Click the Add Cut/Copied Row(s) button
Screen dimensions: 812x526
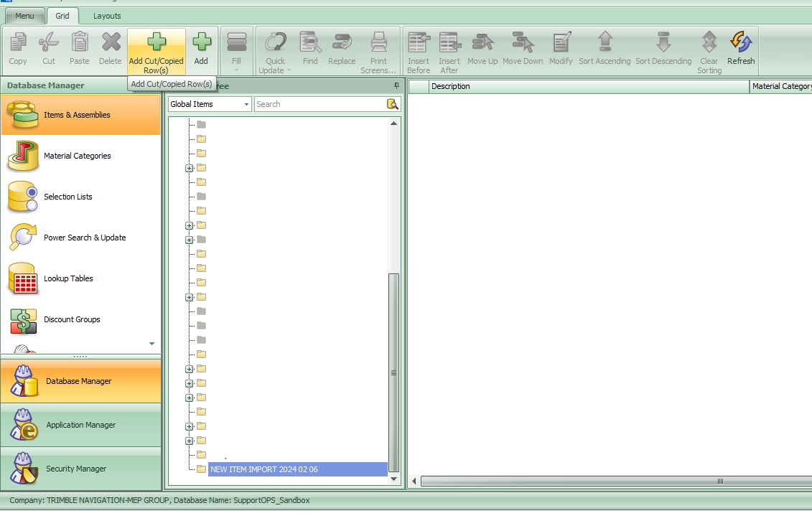[x=156, y=48]
